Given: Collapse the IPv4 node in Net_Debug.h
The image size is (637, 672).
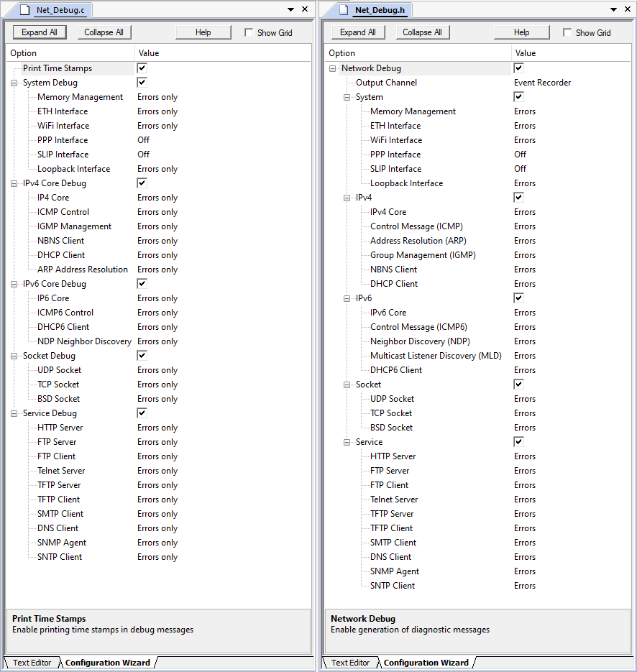Looking at the screenshot, I should click(x=347, y=198).
